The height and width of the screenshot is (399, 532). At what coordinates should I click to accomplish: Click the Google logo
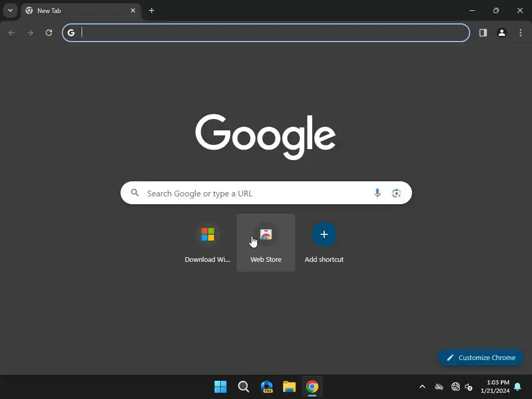pos(265,137)
